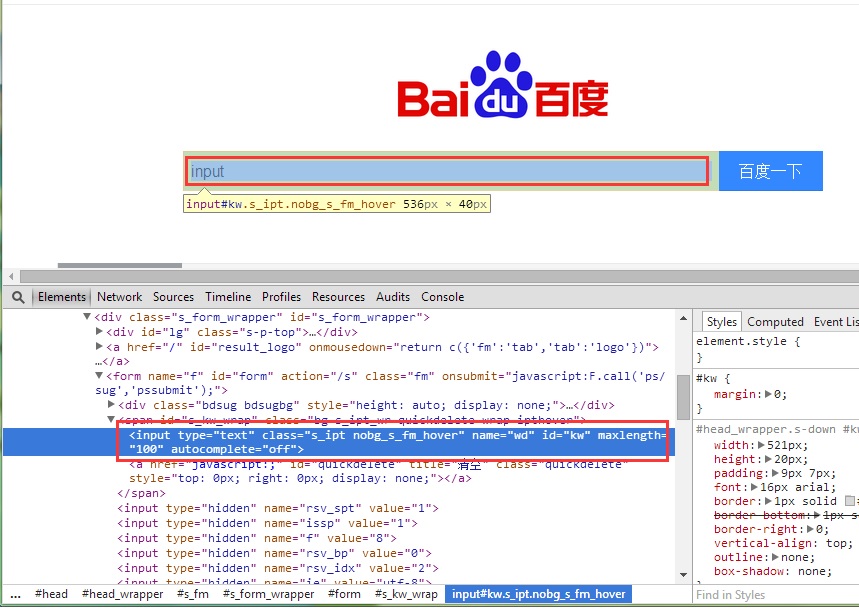Select the hidden input rsv_spt node
The height and width of the screenshot is (614, 859).
tap(278, 508)
